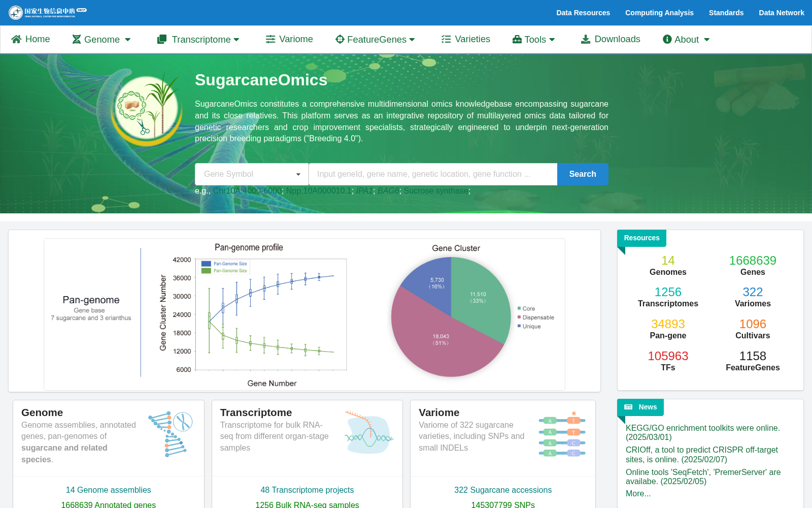The width and height of the screenshot is (812, 508).
Task: Open the 322 Sugarcane accessions link
Action: click(x=503, y=490)
